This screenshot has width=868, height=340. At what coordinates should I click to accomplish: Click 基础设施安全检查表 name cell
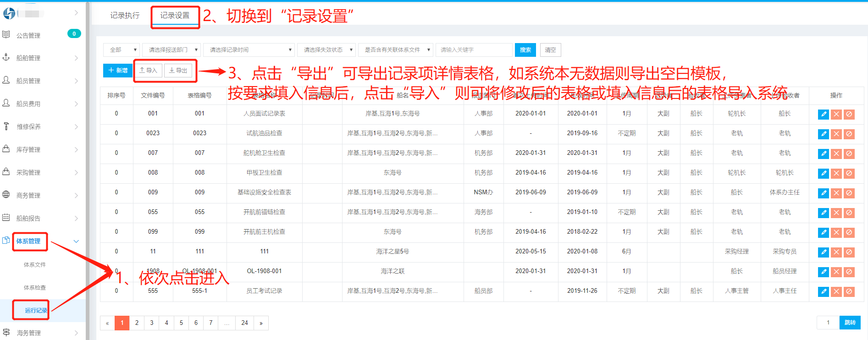[x=264, y=192]
